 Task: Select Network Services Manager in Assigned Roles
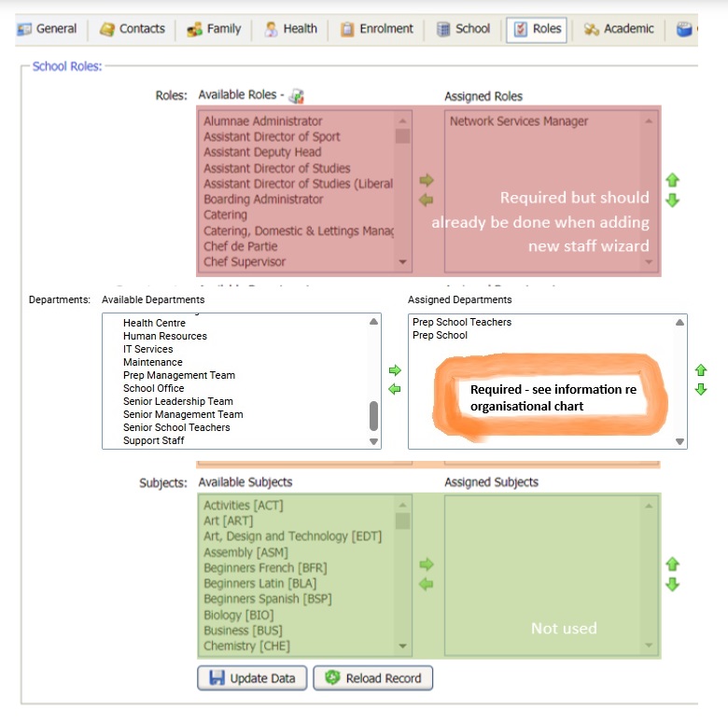tap(518, 121)
